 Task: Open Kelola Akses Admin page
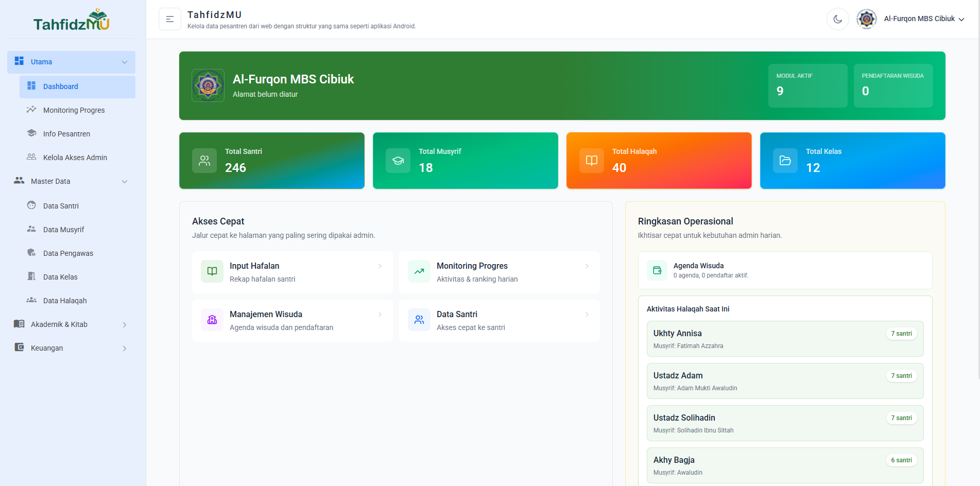(x=77, y=158)
